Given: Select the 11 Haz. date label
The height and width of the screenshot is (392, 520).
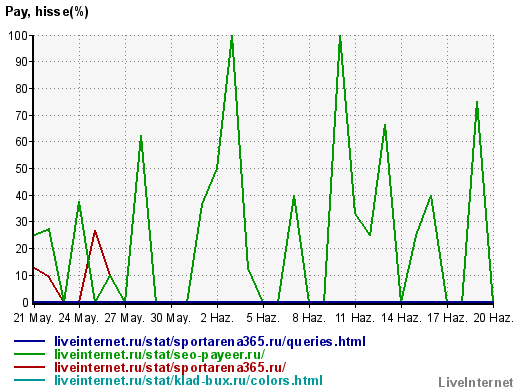Looking at the screenshot, I should pos(355,318).
